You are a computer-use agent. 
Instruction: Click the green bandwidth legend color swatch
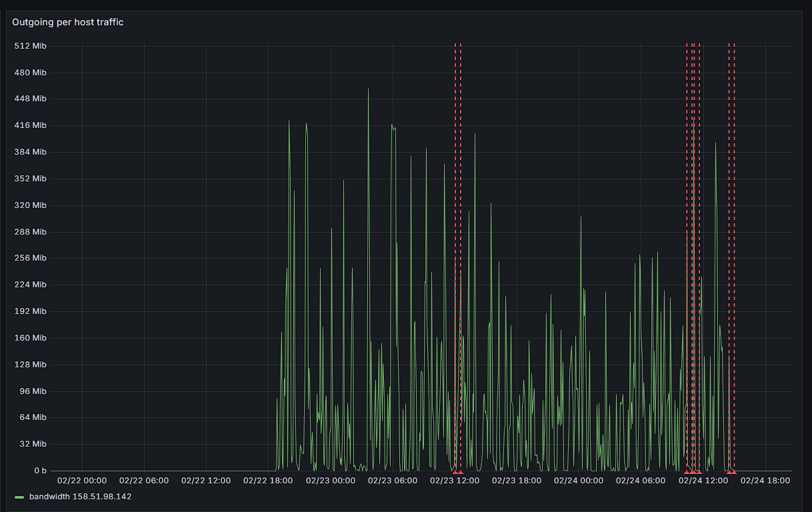point(19,497)
